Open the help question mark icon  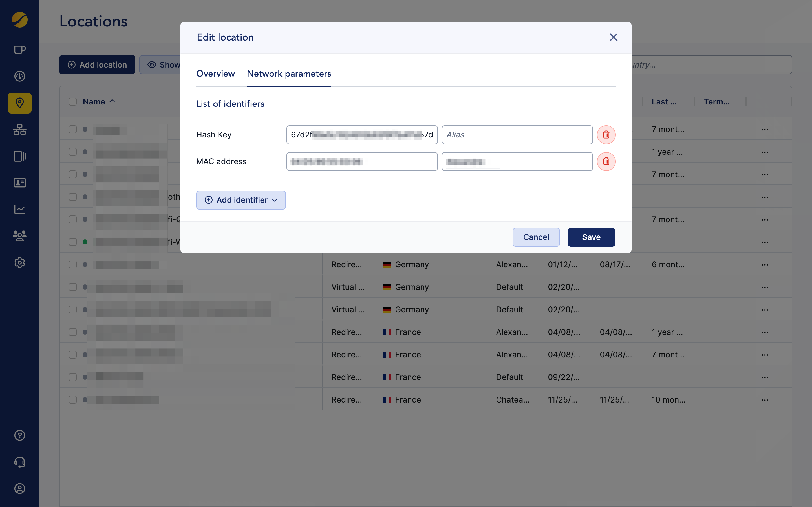click(x=20, y=435)
